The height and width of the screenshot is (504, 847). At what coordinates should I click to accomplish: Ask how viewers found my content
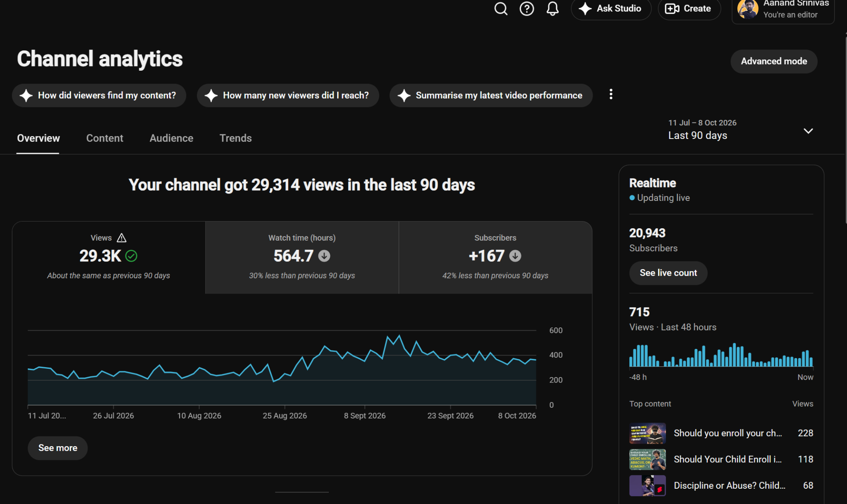coord(99,96)
